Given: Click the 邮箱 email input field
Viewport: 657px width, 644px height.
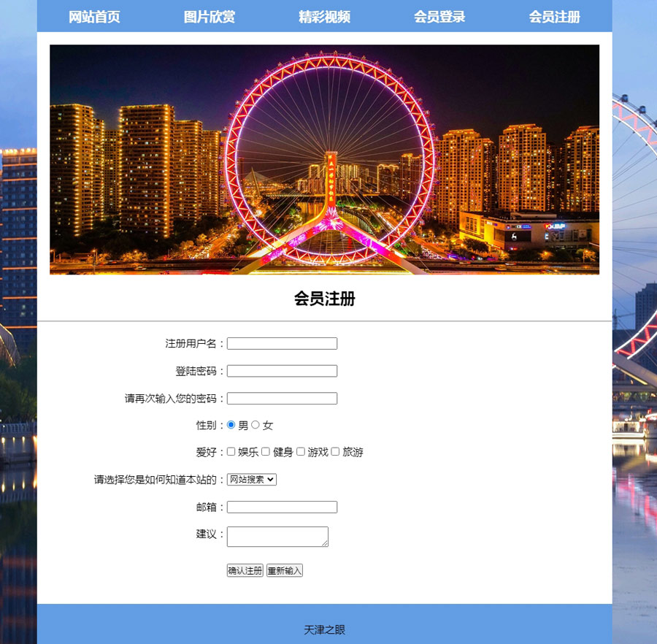Looking at the screenshot, I should [x=282, y=507].
